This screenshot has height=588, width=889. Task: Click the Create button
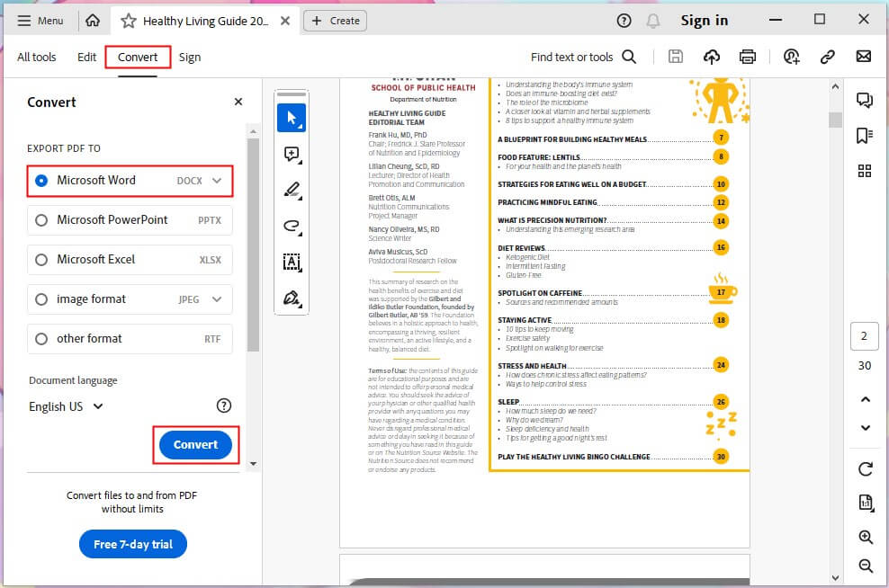coord(335,21)
